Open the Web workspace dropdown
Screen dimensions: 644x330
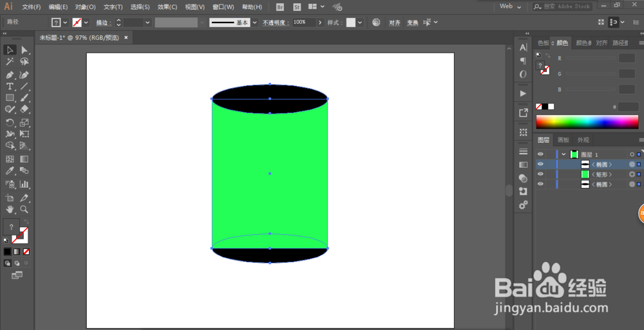(511, 6)
